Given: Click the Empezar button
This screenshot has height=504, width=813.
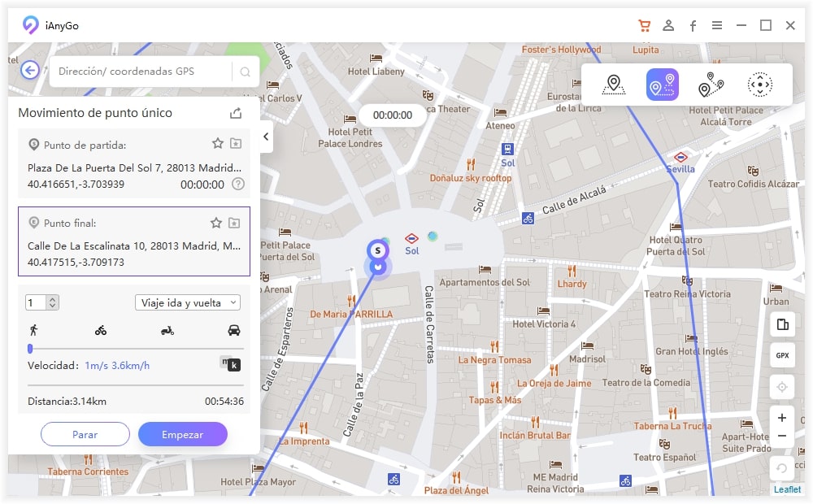Looking at the screenshot, I should click(182, 435).
